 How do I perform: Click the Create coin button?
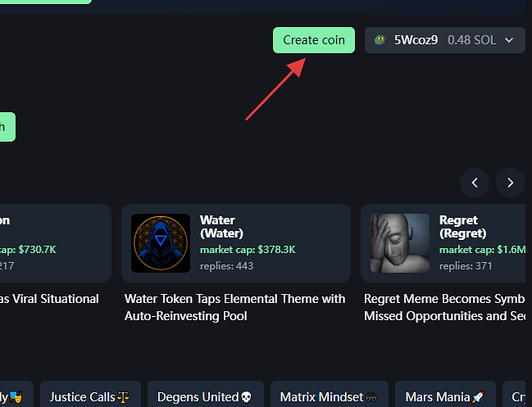(314, 40)
